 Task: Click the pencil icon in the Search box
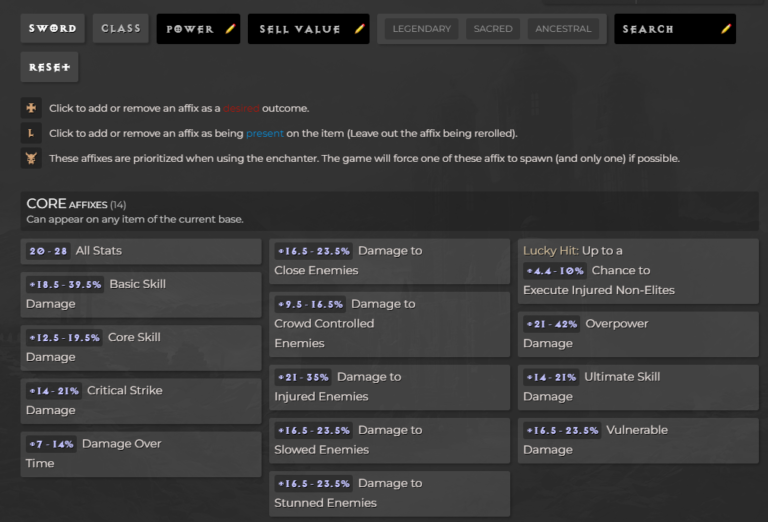coord(725,29)
